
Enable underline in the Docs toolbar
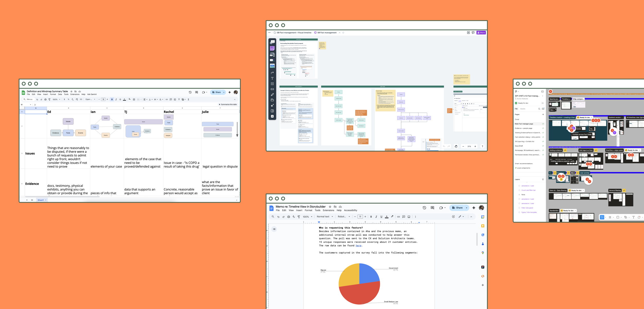pyautogui.click(x=381, y=217)
